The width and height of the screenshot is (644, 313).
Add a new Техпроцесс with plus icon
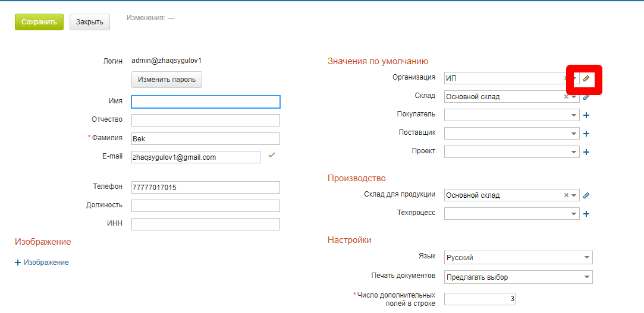(x=586, y=214)
